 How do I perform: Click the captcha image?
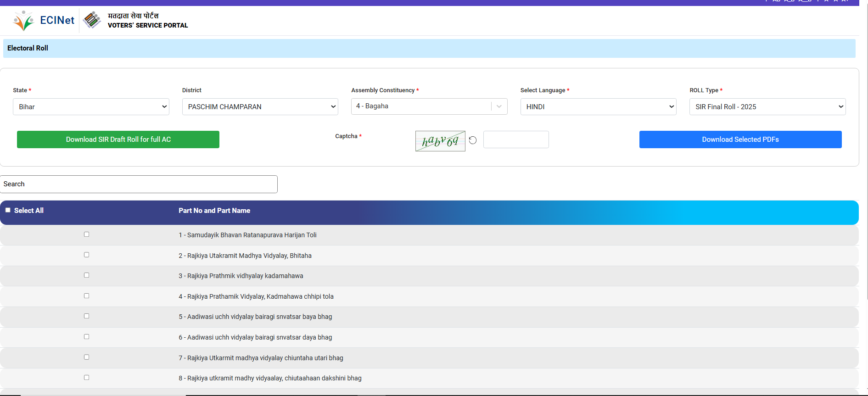click(x=440, y=141)
